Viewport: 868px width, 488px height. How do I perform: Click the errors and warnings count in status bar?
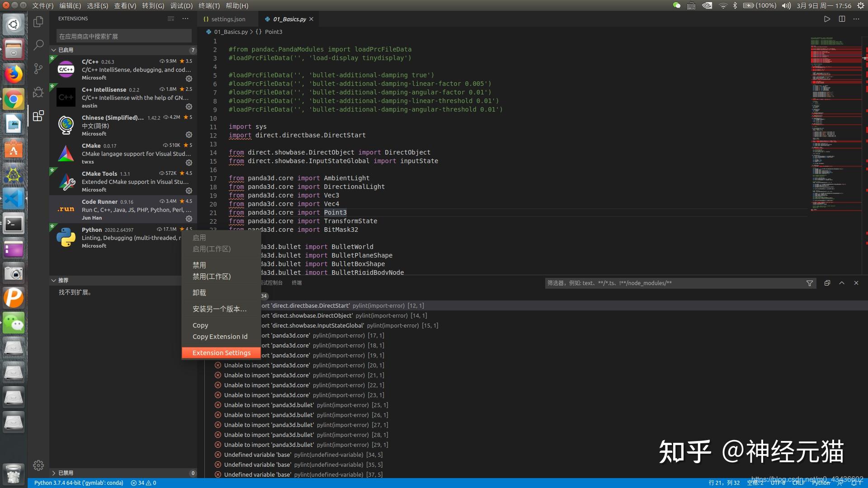[x=143, y=483]
